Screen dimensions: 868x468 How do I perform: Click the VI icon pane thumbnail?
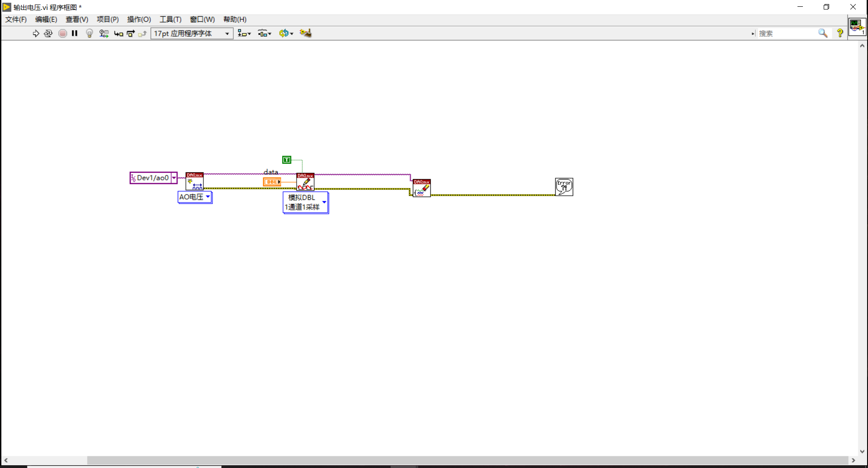pyautogui.click(x=857, y=27)
